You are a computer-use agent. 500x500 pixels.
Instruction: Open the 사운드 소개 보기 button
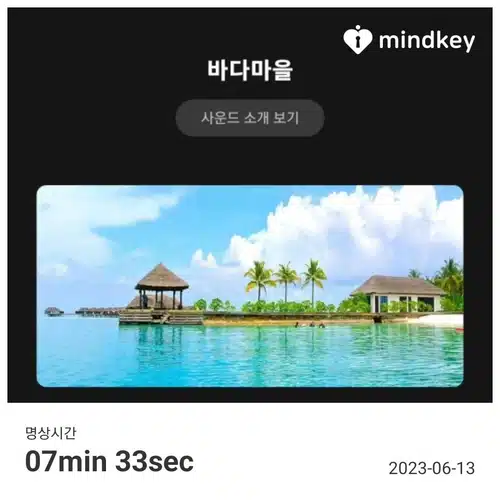(x=250, y=118)
